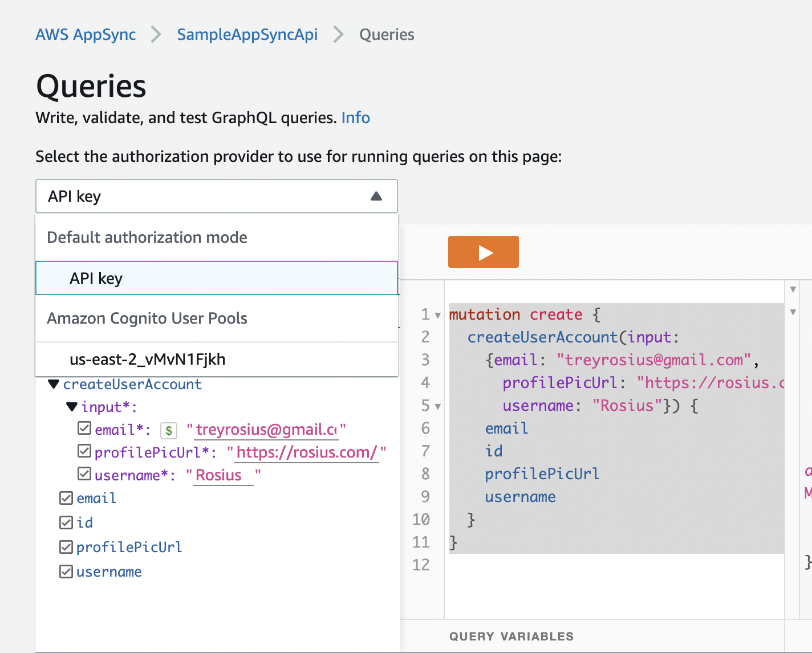
Task: Uncheck the id return field checkbox
Action: tap(66, 523)
